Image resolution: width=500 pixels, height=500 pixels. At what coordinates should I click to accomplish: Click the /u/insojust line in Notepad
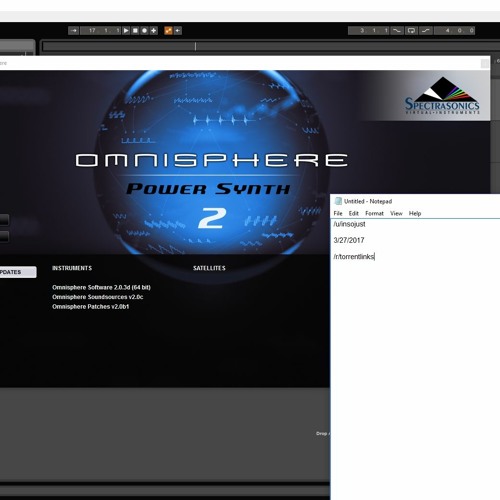pos(349,224)
